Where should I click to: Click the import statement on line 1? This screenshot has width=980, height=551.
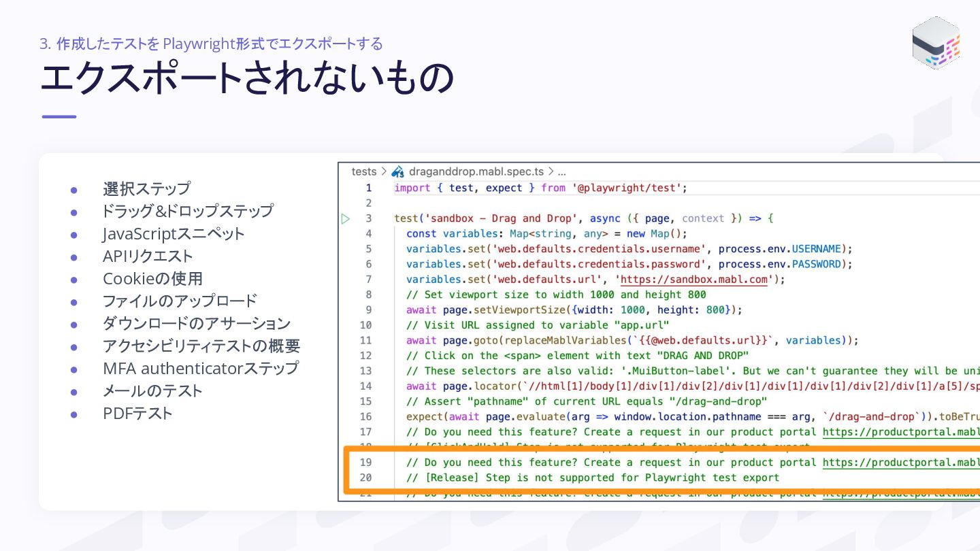tap(541, 188)
